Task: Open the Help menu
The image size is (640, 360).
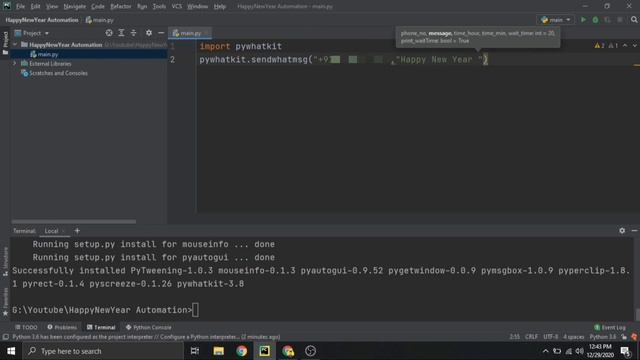Action: [220, 7]
